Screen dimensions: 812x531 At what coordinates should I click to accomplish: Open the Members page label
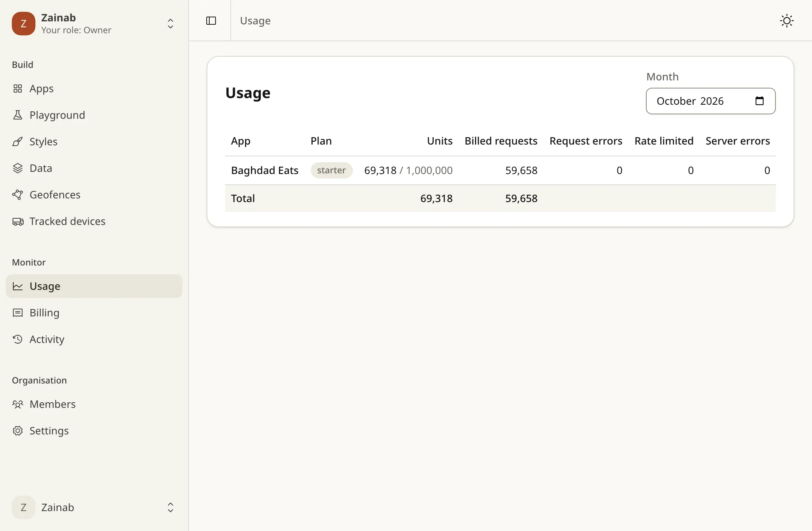52,404
